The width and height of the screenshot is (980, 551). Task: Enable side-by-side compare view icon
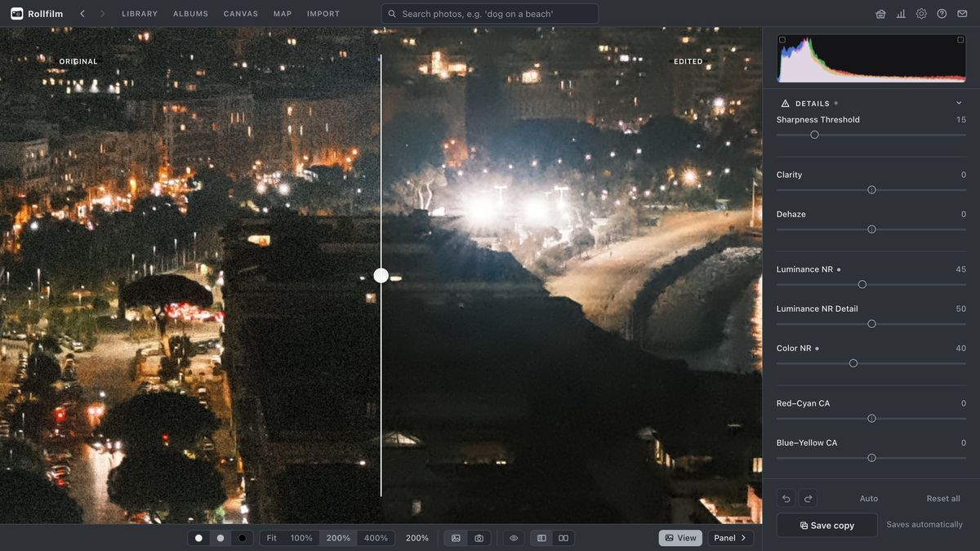coord(563,538)
